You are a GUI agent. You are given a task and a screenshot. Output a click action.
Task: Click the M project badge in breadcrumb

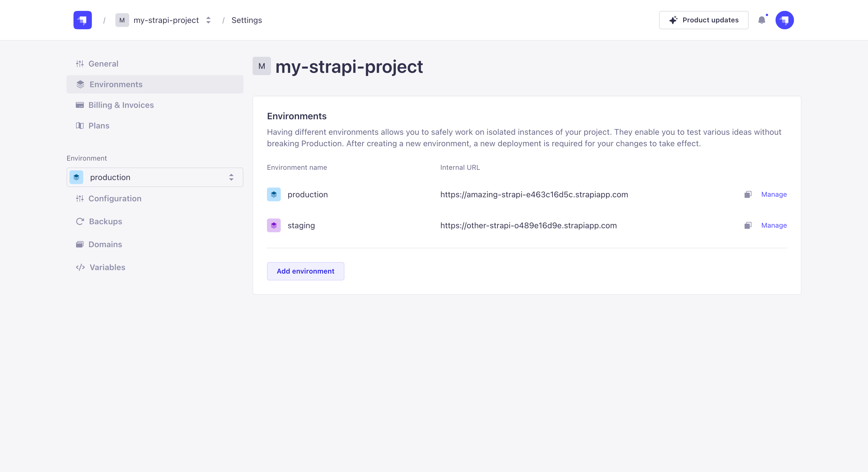point(122,20)
